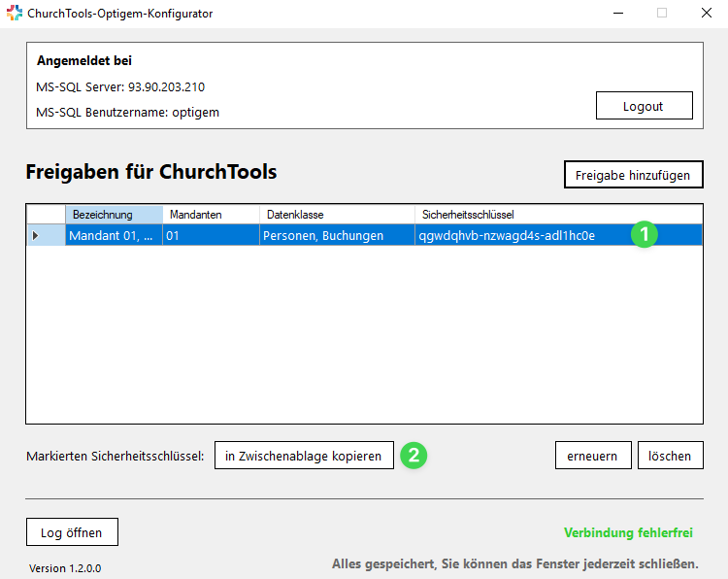
Task: Click the 'Verbindung fehlerfrei' status text
Action: (x=628, y=532)
